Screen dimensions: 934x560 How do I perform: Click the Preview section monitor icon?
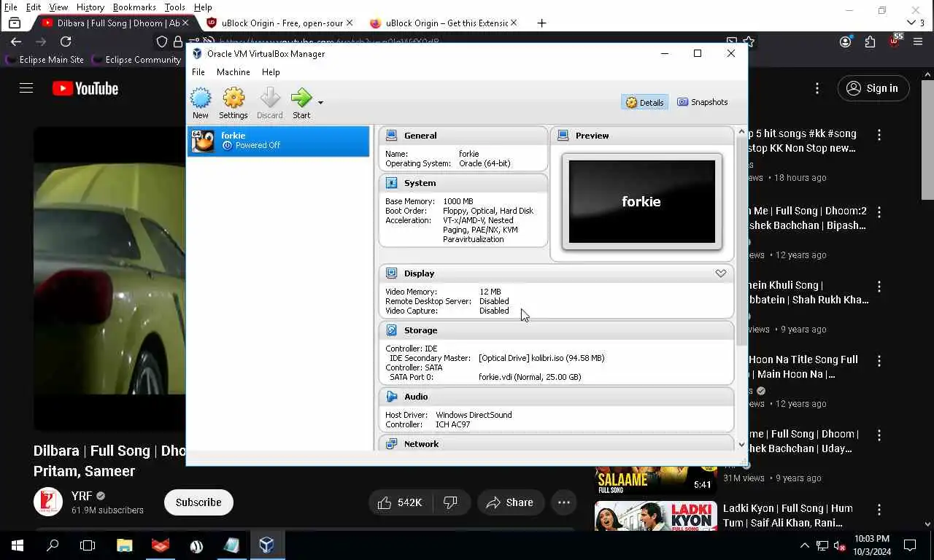point(563,136)
